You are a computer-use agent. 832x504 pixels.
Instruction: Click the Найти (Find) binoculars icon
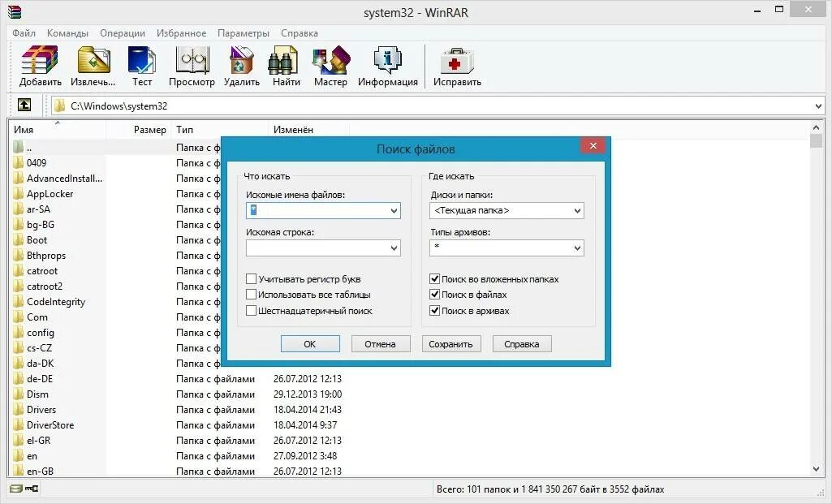[x=282, y=59]
